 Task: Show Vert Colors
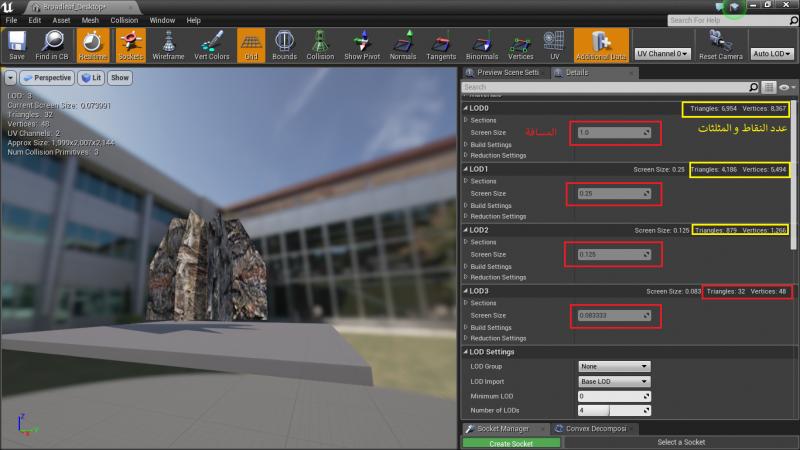[x=212, y=45]
